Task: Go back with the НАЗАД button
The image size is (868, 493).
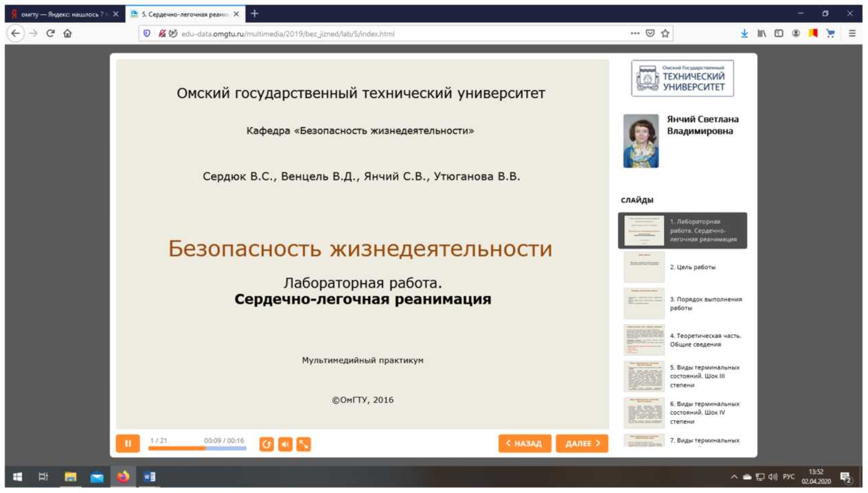Action: pos(525,444)
